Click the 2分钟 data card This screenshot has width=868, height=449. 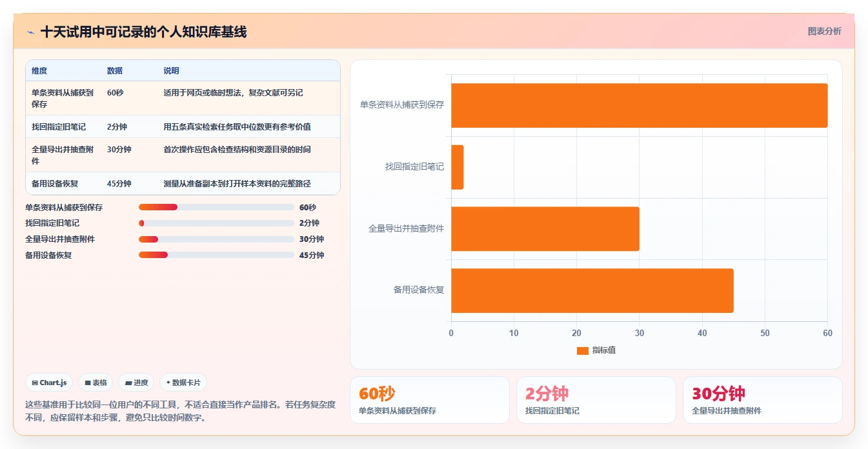click(596, 400)
